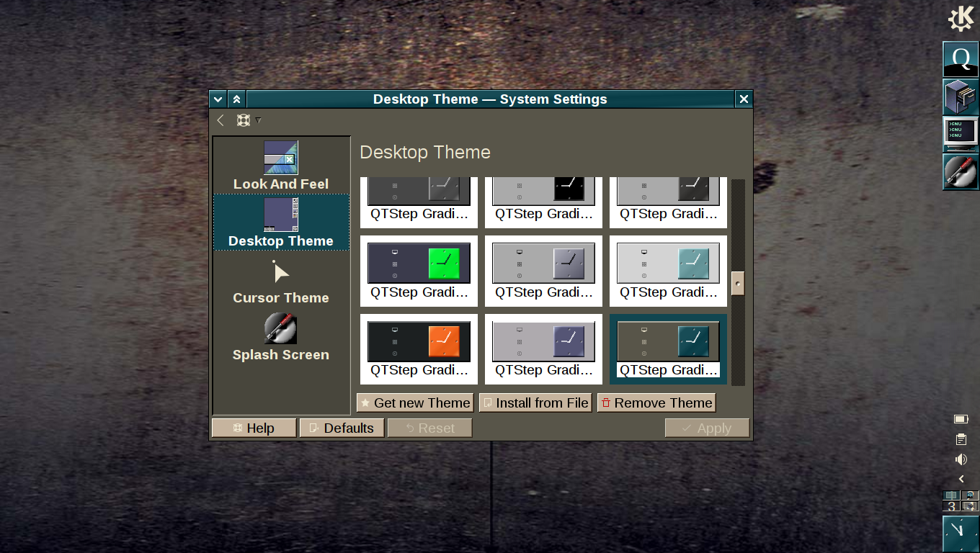Click Install from File button
The image size is (980, 553).
coord(535,403)
